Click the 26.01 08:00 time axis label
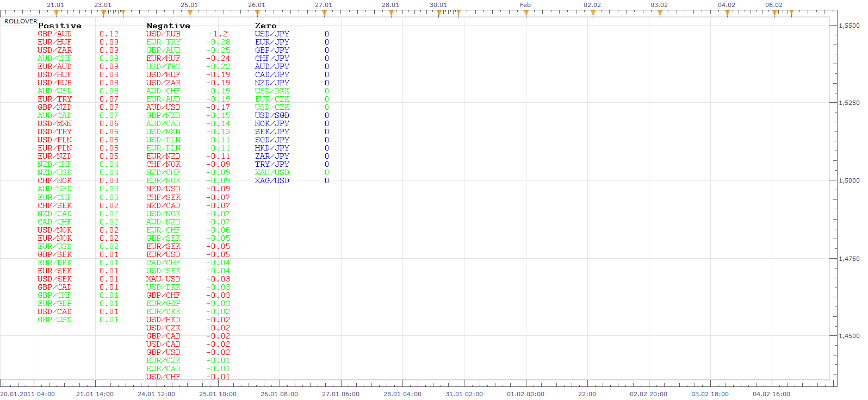The width and height of the screenshot is (868, 400). pos(279,394)
